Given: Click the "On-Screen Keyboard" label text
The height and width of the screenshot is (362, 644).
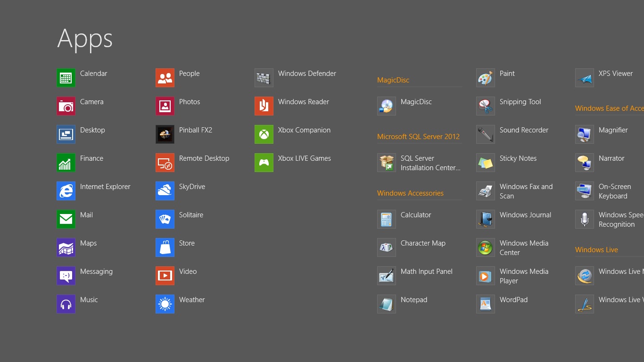Looking at the screenshot, I should pos(614,191).
